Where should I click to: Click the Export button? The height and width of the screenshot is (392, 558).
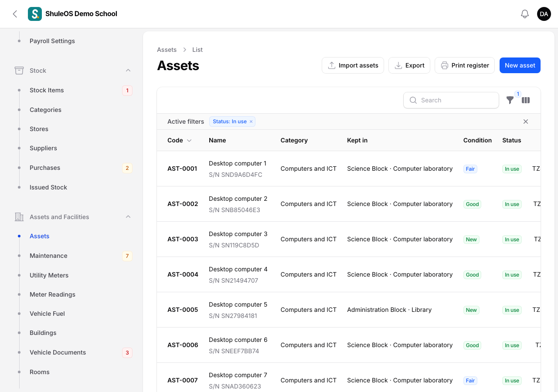point(409,65)
